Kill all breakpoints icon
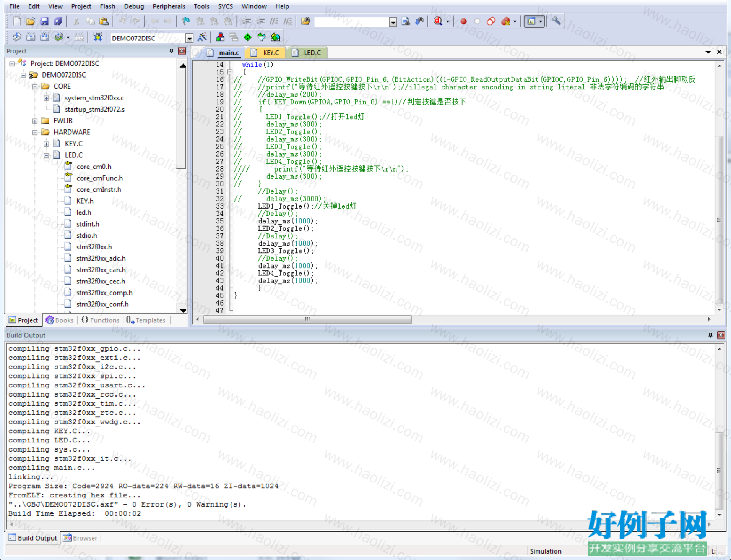This screenshot has width=731, height=560. (x=505, y=21)
